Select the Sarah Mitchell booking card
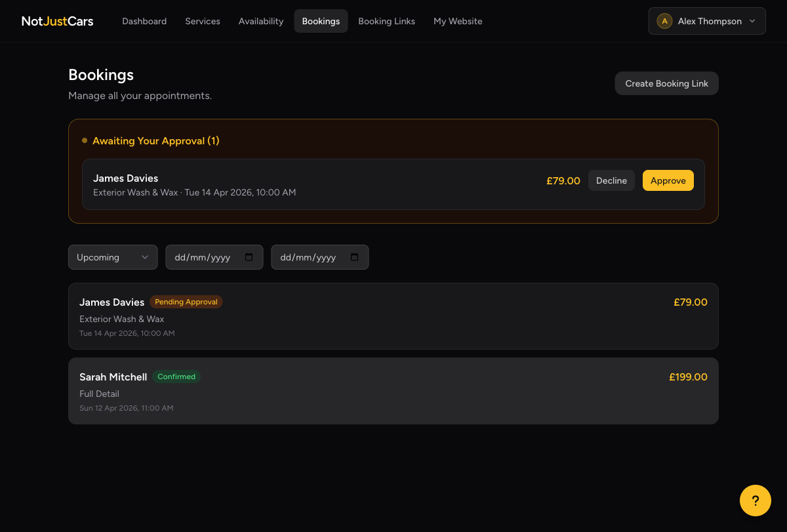The height and width of the screenshot is (532, 787). tap(393, 391)
